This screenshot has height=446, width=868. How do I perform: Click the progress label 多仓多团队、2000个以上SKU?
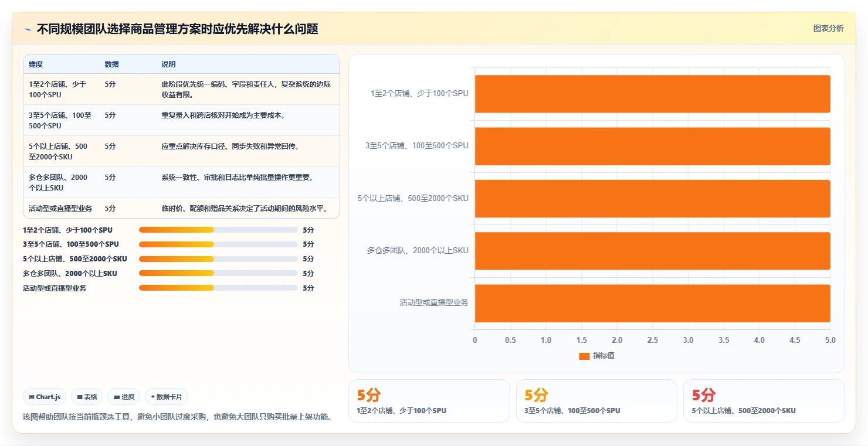(x=70, y=274)
